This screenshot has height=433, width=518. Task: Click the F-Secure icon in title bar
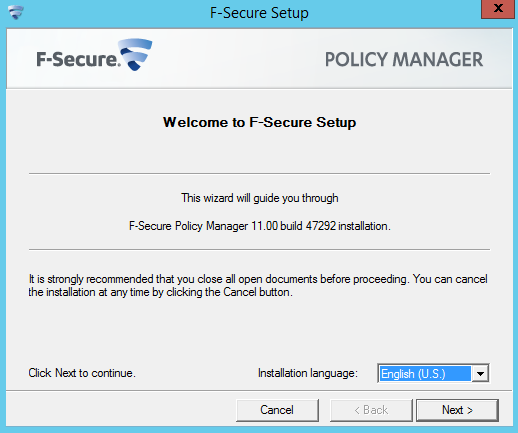pos(16,13)
